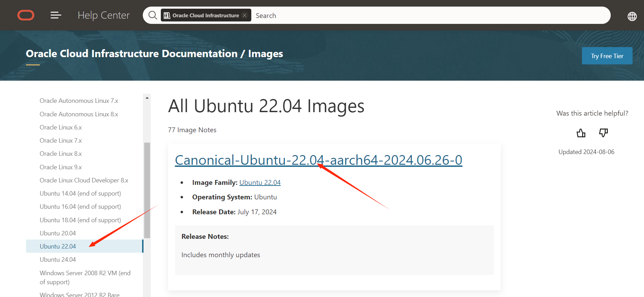The width and height of the screenshot is (644, 297).
Task: Click the Search input field
Action: [x=430, y=16]
